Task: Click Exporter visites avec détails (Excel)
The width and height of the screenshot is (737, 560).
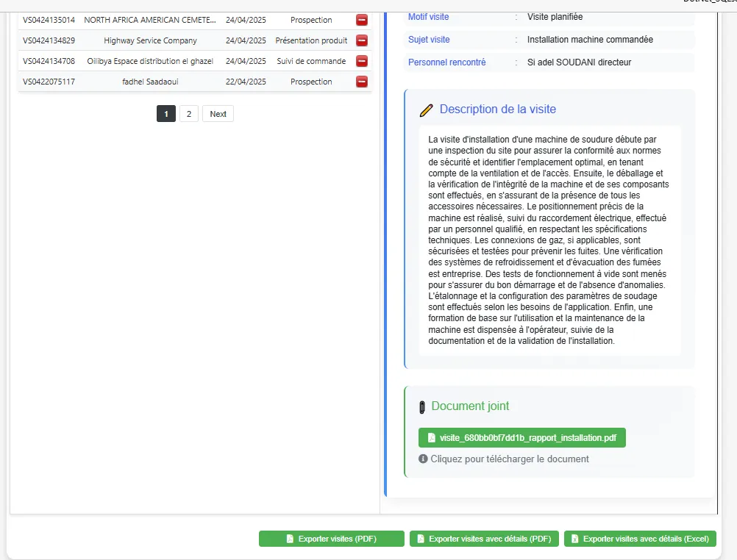Action: (x=640, y=539)
